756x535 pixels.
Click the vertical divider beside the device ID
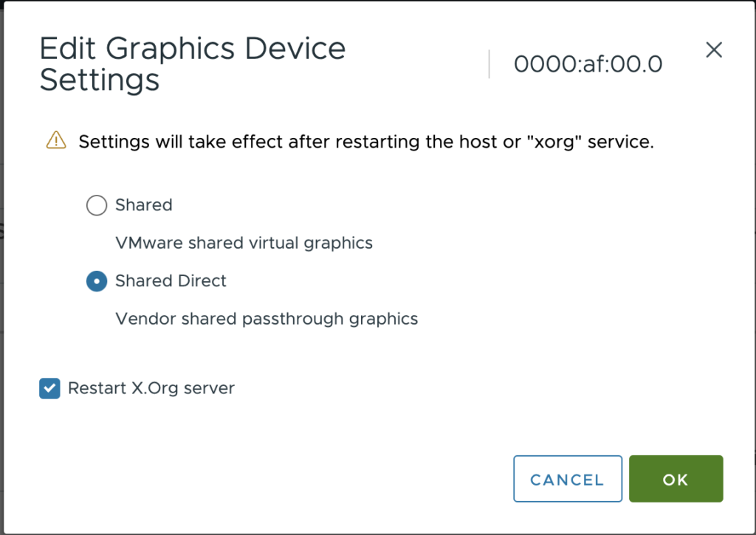point(489,64)
